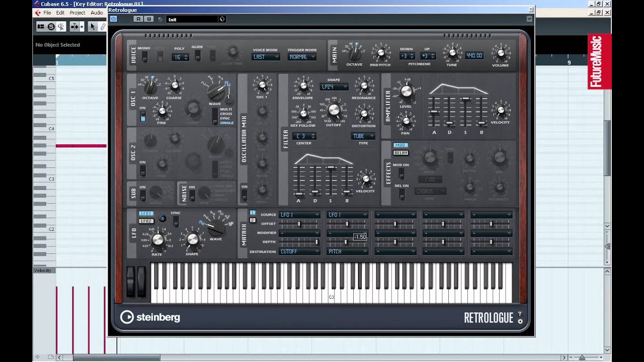The image size is (644, 362).
Task: Open the matrix Destination CUTOFF dropdown
Action: (x=299, y=251)
